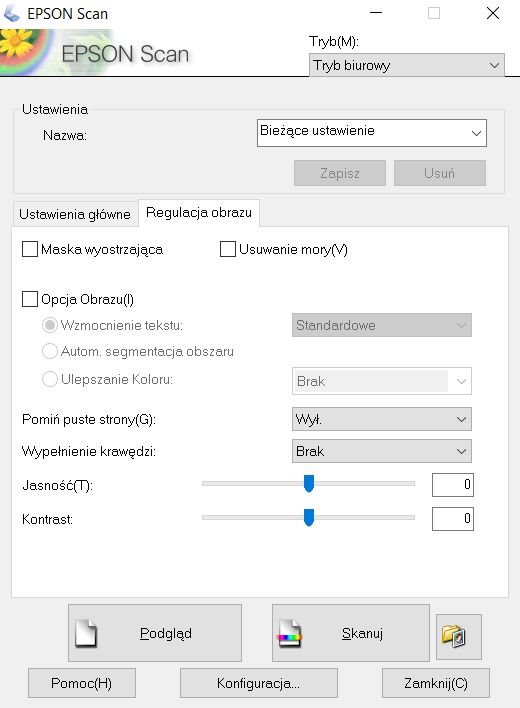The image size is (520, 708).
Task: Open the Wypełnienie krawędzi dropdown
Action: [x=382, y=451]
